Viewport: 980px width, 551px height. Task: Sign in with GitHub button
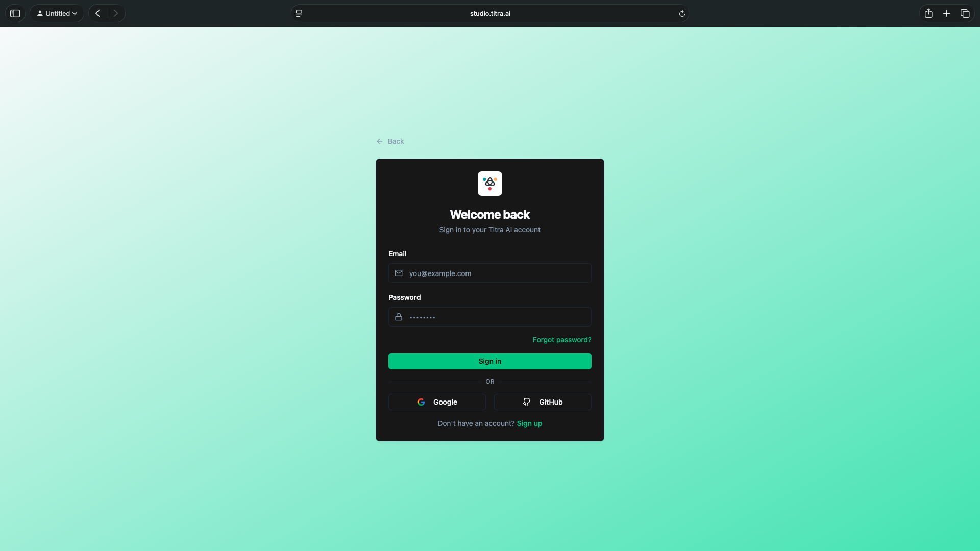[x=543, y=402]
